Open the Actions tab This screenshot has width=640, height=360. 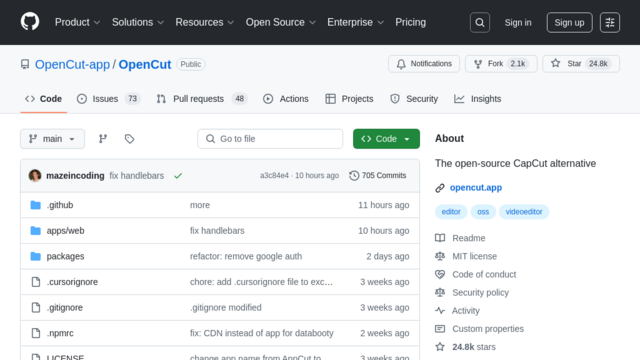click(x=286, y=99)
